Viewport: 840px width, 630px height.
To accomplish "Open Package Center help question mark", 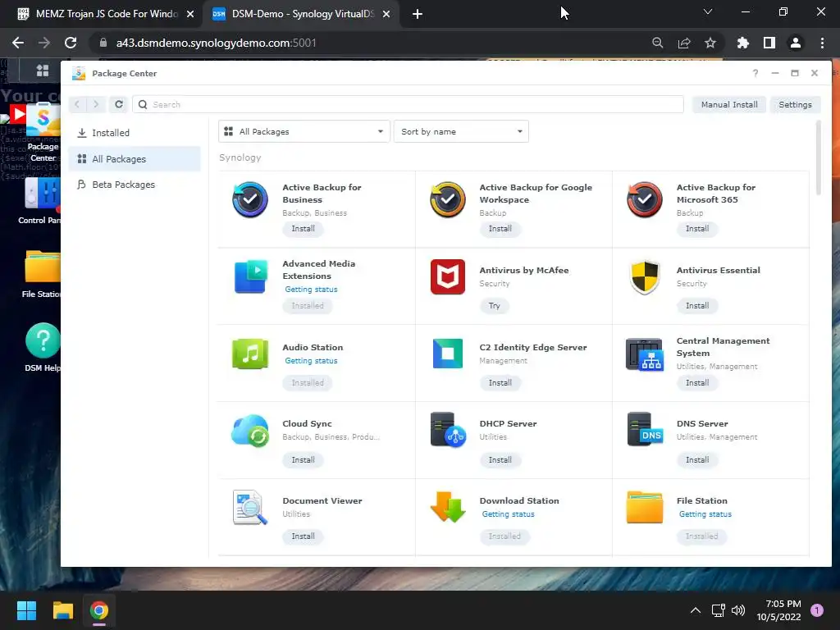I will (x=756, y=73).
